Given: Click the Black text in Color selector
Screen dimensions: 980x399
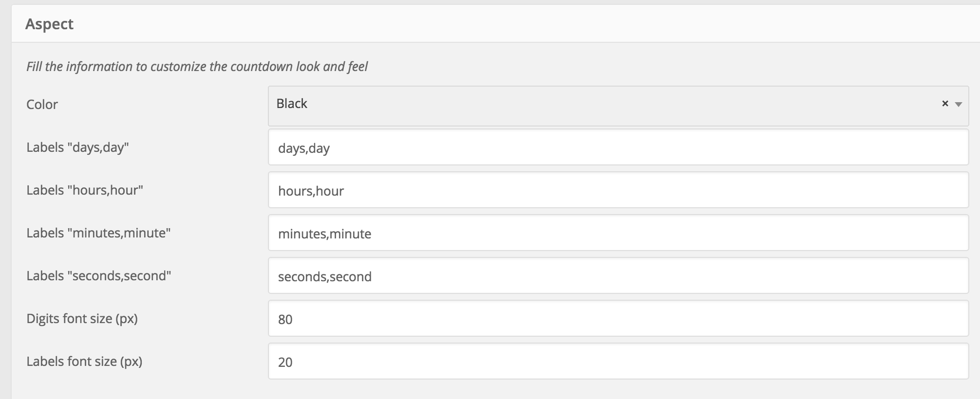Looking at the screenshot, I should [x=292, y=104].
